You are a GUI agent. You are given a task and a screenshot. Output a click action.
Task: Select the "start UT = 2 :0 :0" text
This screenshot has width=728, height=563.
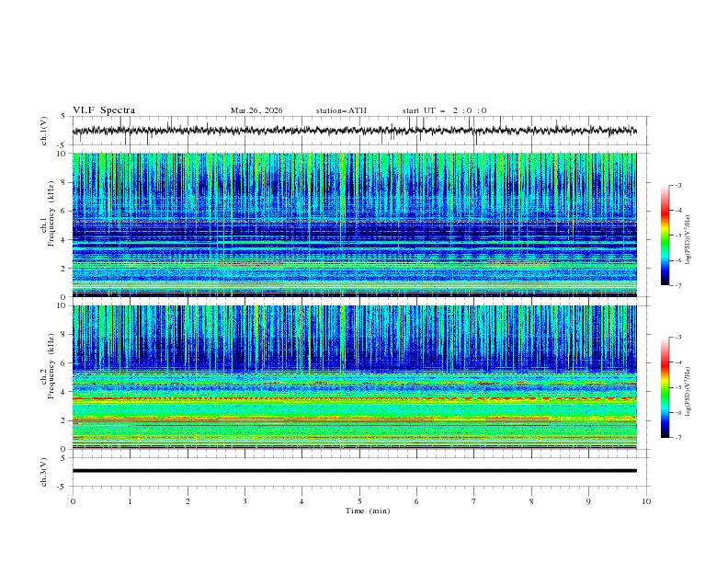click(444, 110)
